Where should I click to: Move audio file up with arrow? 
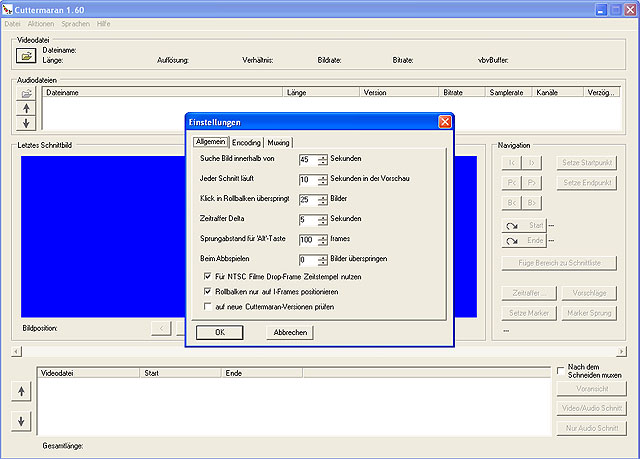[x=26, y=109]
